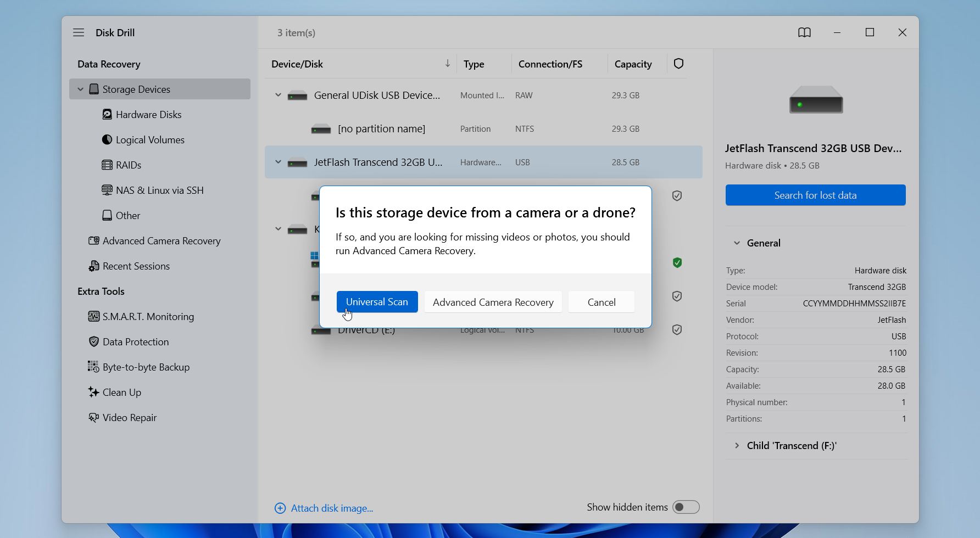The width and height of the screenshot is (980, 538).
Task: Click the Data Protection shield icon
Action: point(94,341)
